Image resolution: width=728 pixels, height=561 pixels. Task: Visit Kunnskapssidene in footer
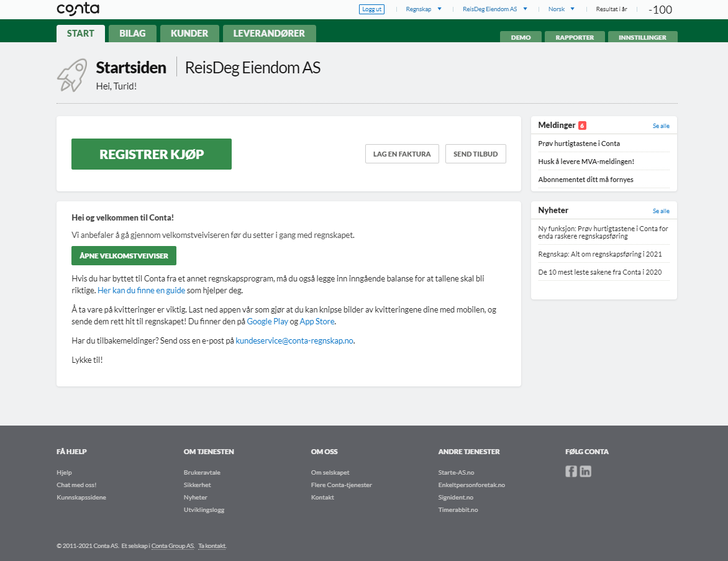tap(81, 498)
